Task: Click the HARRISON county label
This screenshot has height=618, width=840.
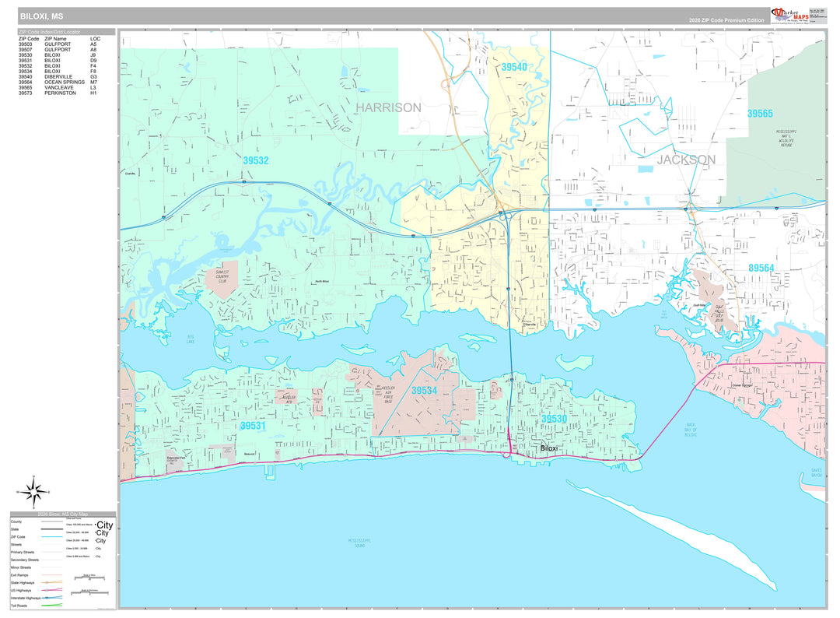Action: pos(388,107)
